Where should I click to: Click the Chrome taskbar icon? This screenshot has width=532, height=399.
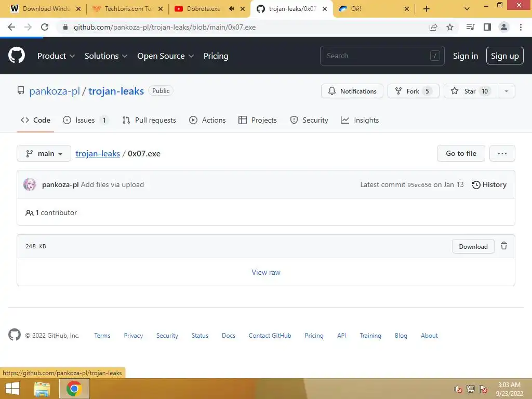tap(74, 389)
